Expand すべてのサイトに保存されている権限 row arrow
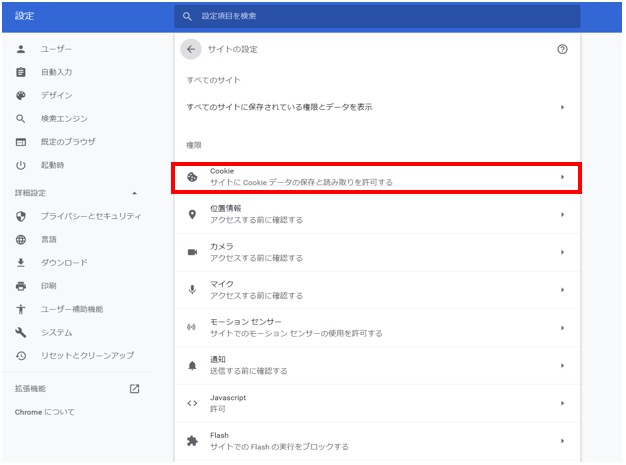626x465 pixels. tap(562, 107)
